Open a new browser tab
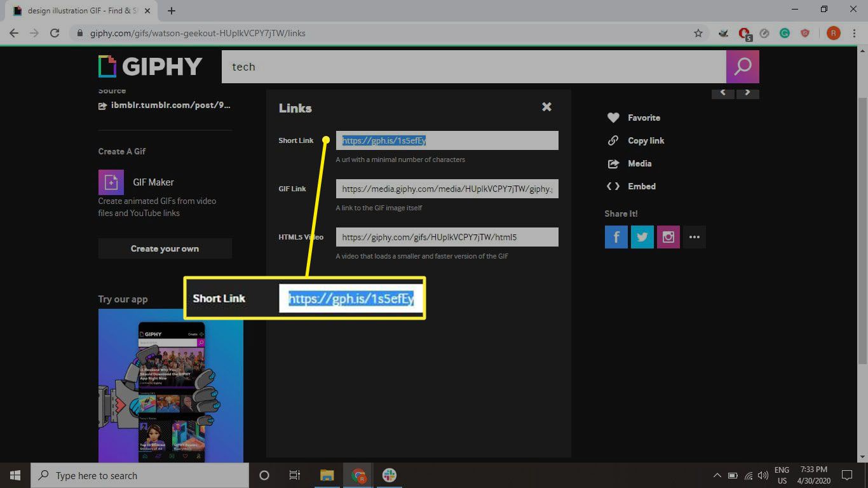Viewport: 868px width, 488px height. click(172, 11)
